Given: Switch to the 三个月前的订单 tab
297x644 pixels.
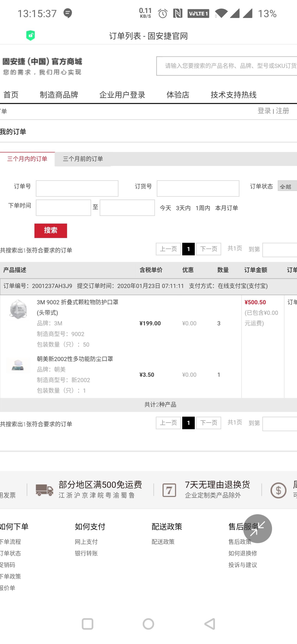Looking at the screenshot, I should [x=83, y=159].
